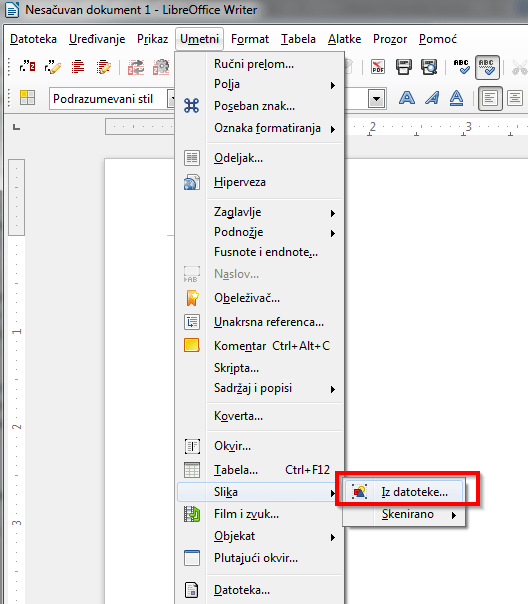
Task: Click the image-from-file icon in submenu
Action: tap(359, 492)
